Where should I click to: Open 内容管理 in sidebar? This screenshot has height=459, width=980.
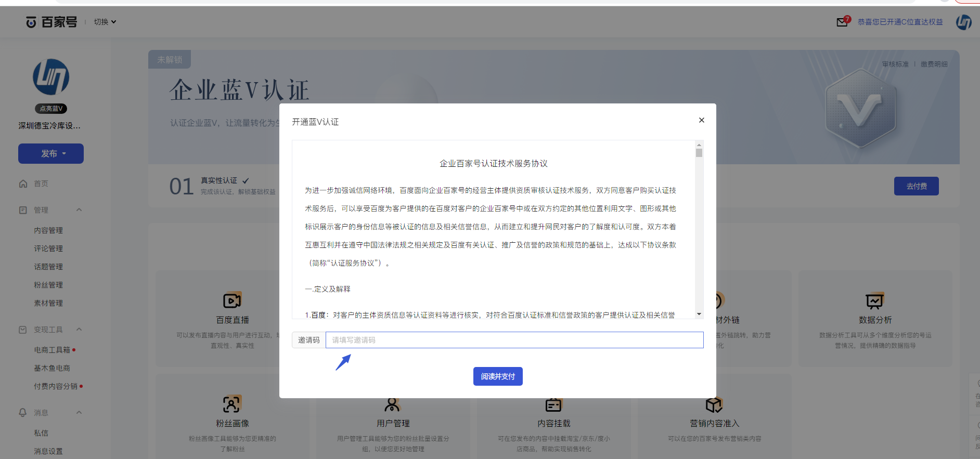(x=48, y=230)
